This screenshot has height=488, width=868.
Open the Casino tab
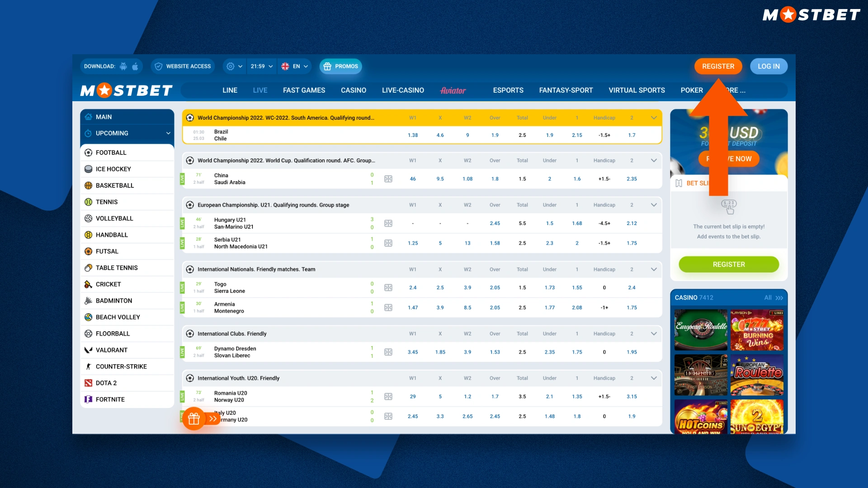point(354,90)
